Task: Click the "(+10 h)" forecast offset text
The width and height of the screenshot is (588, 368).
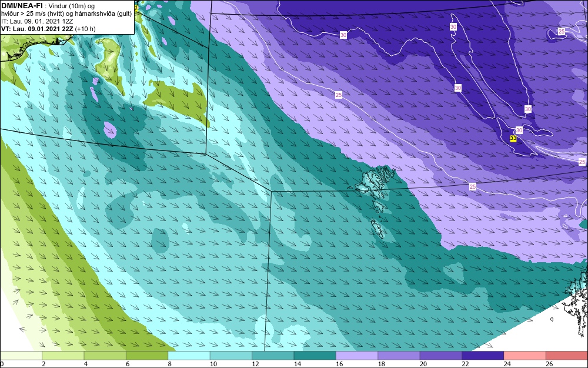Action: pos(85,29)
